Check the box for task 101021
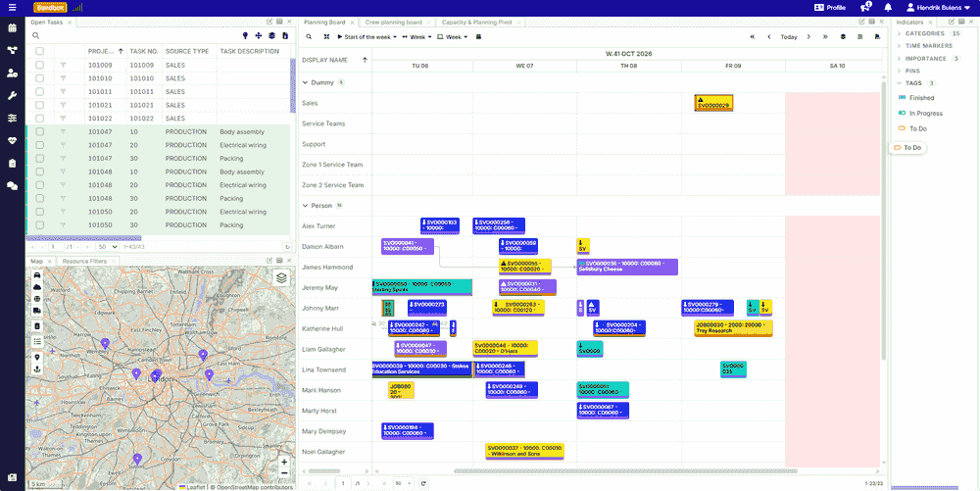 point(40,105)
